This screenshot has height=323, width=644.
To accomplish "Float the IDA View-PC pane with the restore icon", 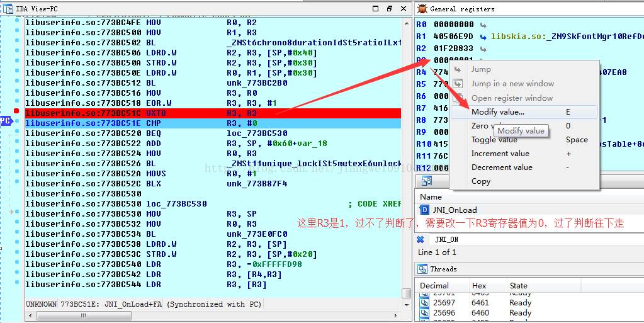I will pyautogui.click(x=389, y=8).
